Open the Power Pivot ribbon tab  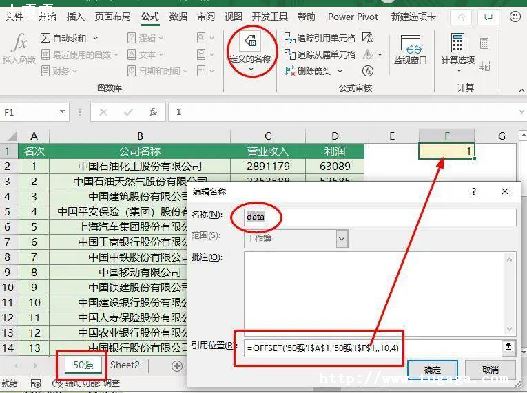pos(353,16)
